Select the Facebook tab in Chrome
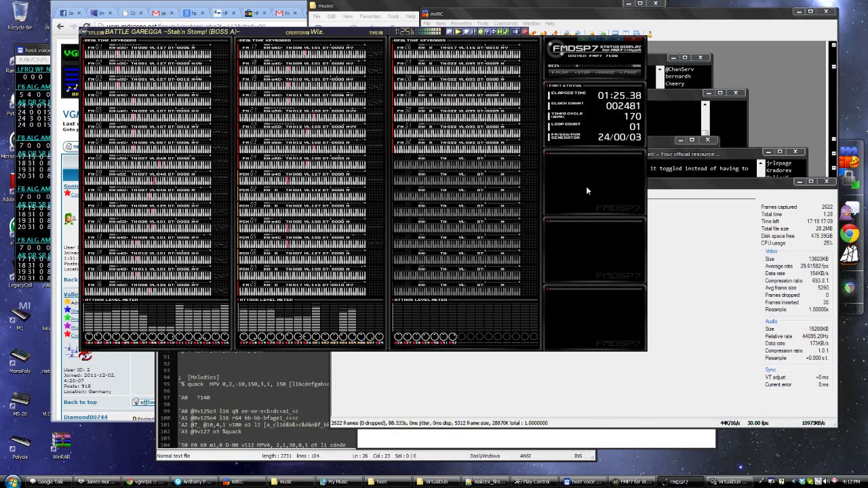 coord(70,13)
